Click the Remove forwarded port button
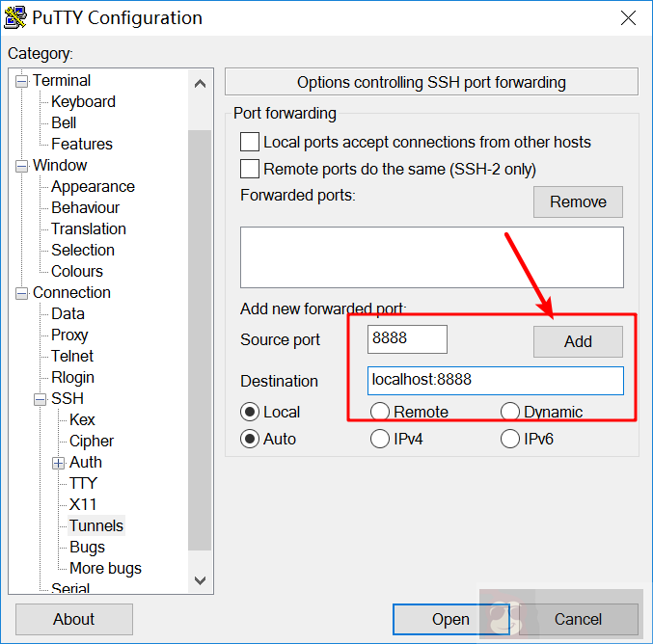Viewport: 653px width, 644px height. pyautogui.click(x=578, y=201)
